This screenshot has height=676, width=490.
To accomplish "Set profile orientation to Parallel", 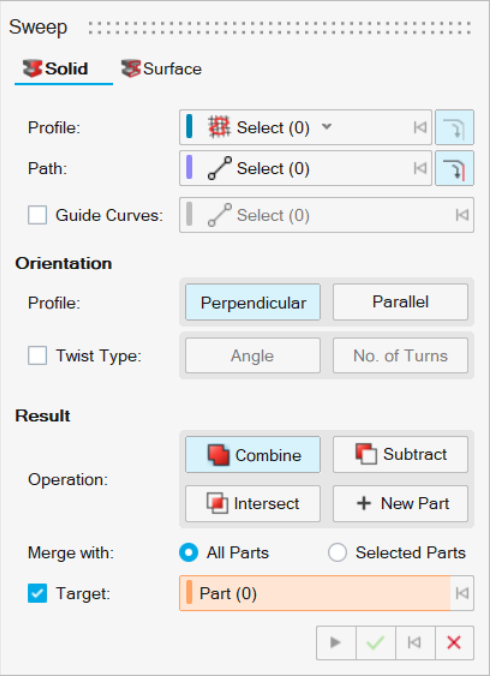I will coord(400,302).
